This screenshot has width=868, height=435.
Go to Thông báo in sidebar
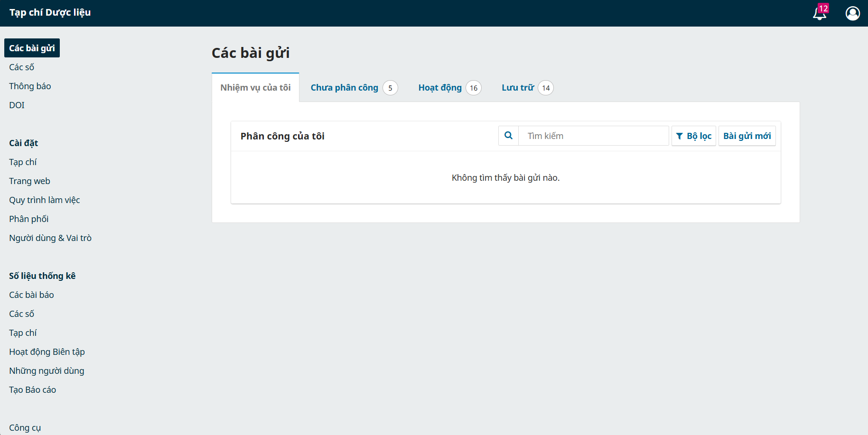click(x=30, y=86)
